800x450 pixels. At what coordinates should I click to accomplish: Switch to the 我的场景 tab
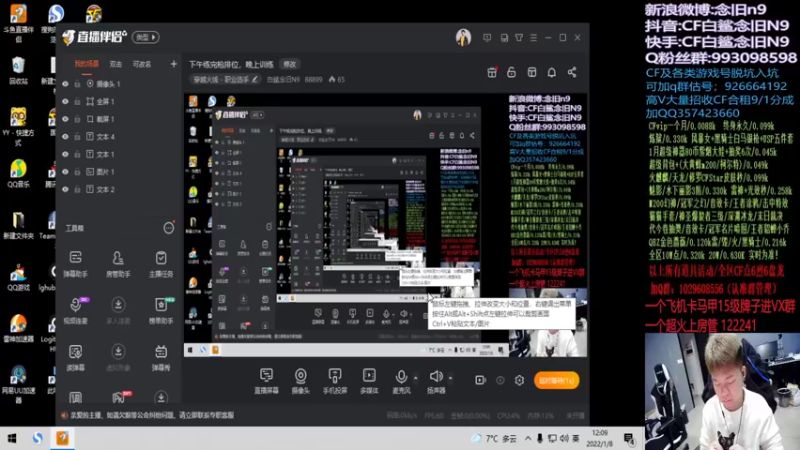[x=87, y=64]
